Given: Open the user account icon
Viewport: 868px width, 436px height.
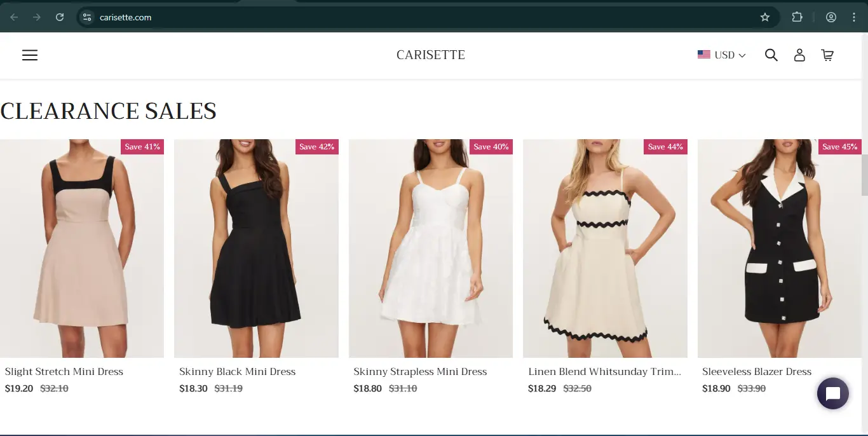Looking at the screenshot, I should point(799,55).
